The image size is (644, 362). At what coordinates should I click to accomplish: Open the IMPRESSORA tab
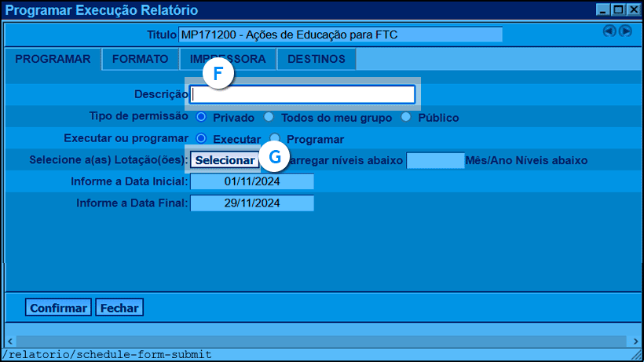pos(228,59)
